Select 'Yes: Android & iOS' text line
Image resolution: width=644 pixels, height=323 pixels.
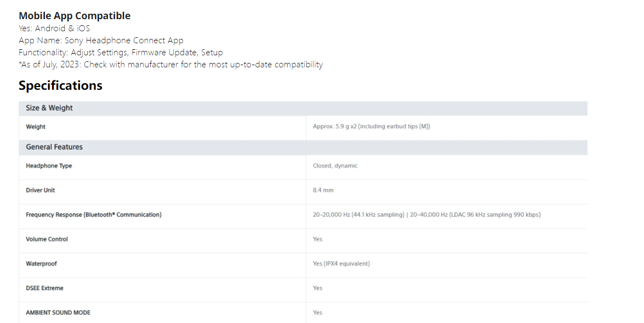[x=54, y=28]
